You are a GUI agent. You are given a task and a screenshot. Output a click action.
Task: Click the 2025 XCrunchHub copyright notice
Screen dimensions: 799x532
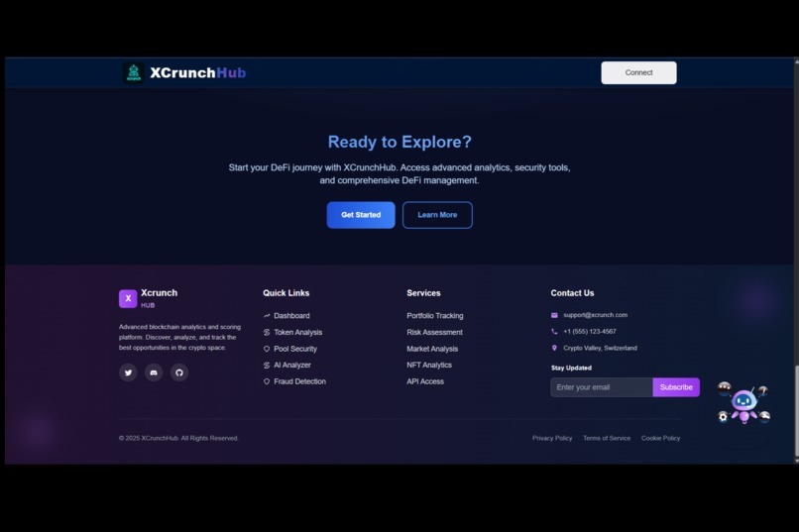pyautogui.click(x=178, y=438)
